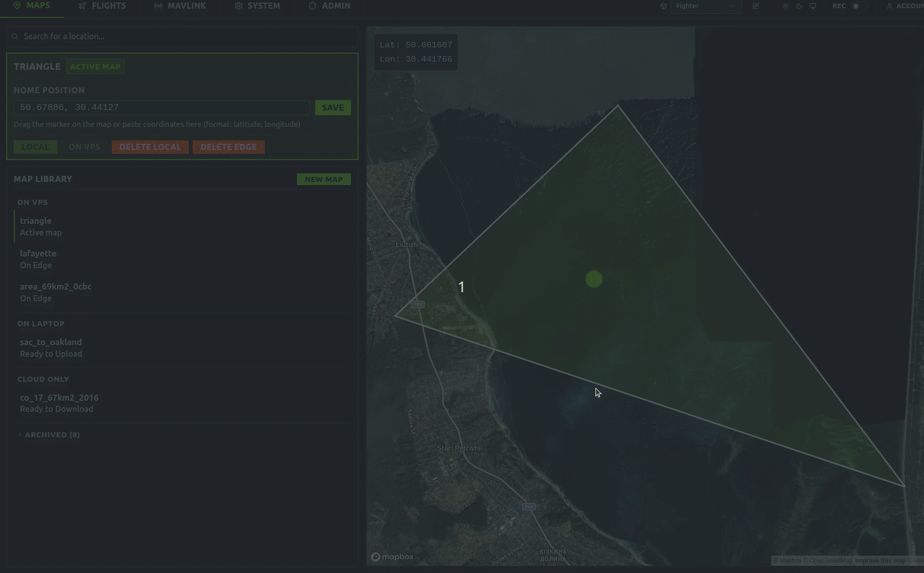Choose the system theme monitor icon
Screen dimensions: 924x573
(812, 6)
